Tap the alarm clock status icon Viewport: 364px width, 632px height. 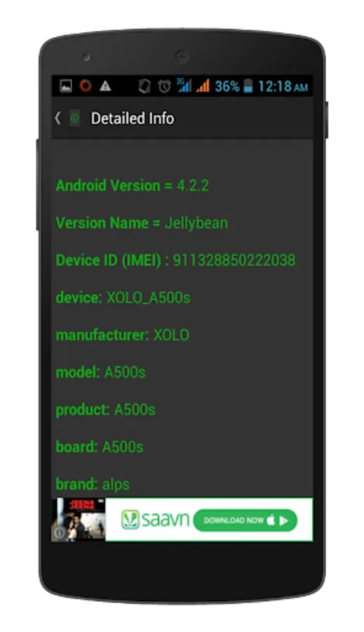(164, 86)
